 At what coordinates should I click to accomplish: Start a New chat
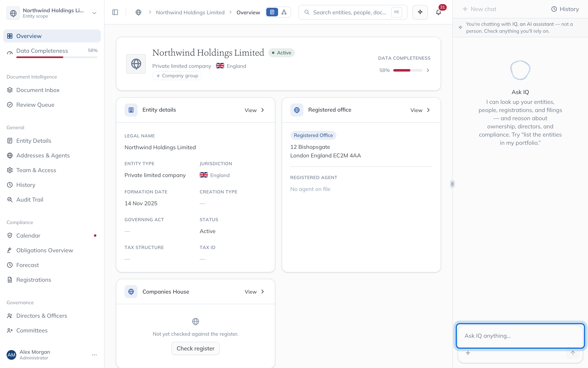tap(479, 9)
